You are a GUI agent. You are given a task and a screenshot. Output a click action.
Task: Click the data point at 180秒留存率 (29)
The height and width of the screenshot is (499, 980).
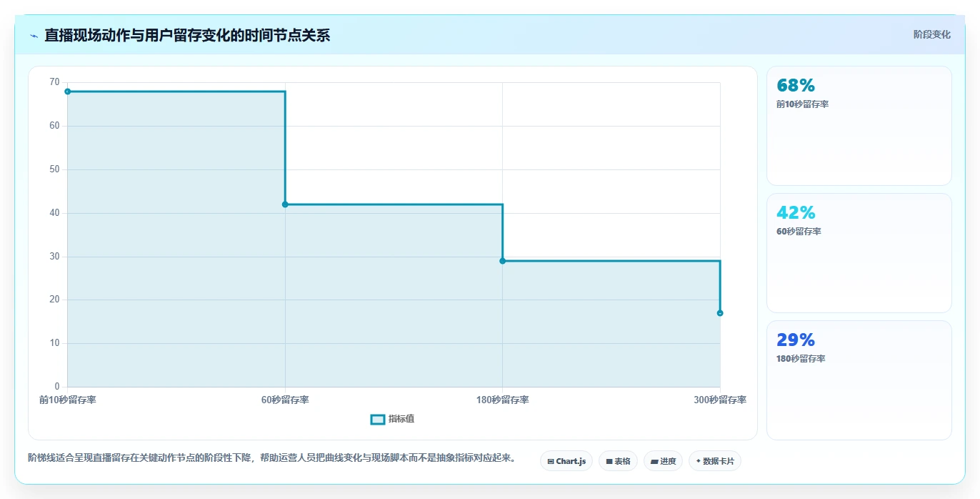[503, 261]
